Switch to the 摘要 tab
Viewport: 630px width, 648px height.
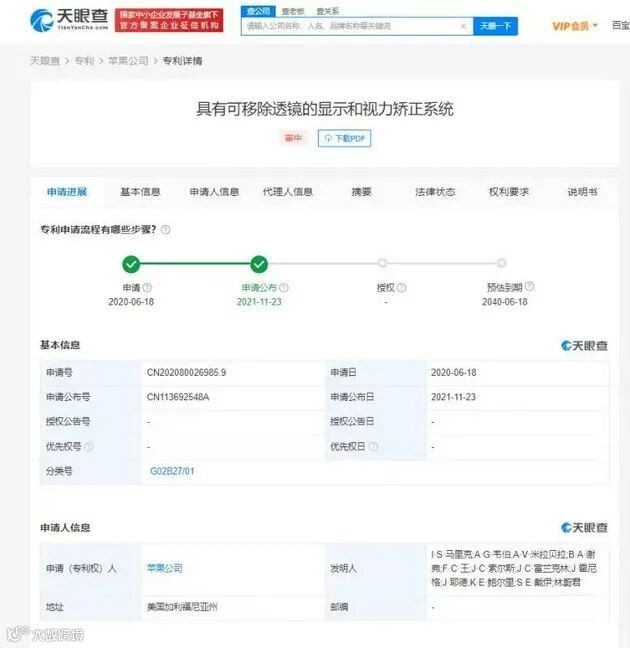coord(361,192)
